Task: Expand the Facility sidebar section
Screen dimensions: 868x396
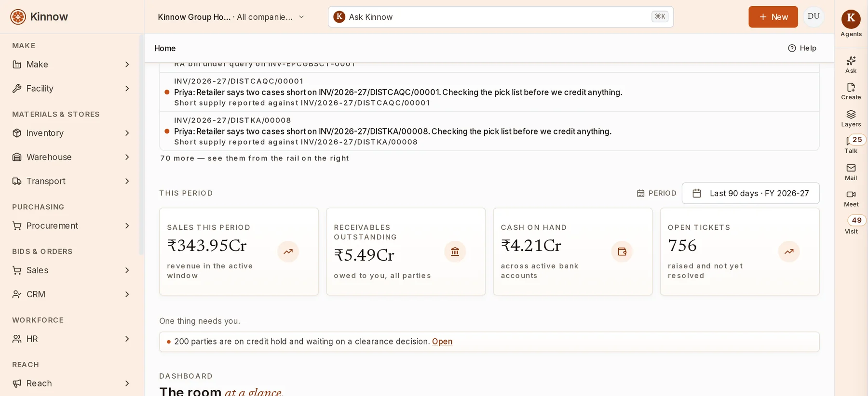Action: click(72, 89)
